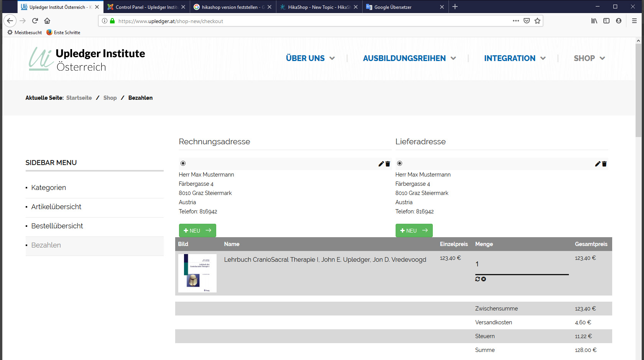The height and width of the screenshot is (360, 644).
Task: Select the Rechnungsadresse radio button
Action: [183, 163]
